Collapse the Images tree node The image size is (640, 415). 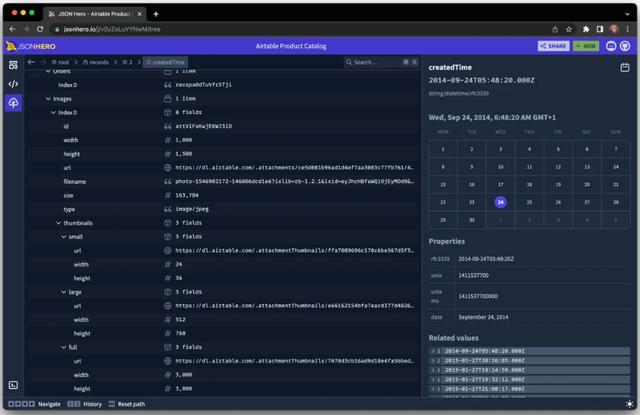(x=48, y=99)
